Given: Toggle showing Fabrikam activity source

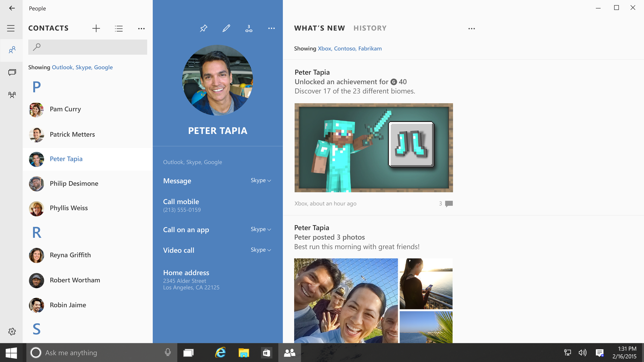Looking at the screenshot, I should point(370,48).
